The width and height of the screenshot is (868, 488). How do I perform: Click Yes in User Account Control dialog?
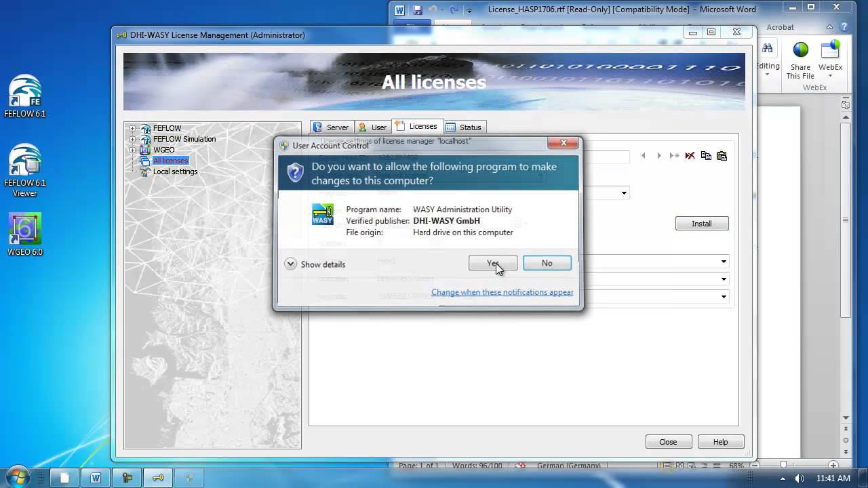coord(493,263)
